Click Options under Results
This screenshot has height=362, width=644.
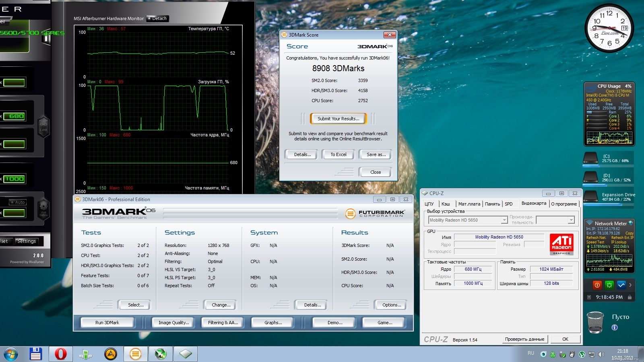click(391, 305)
